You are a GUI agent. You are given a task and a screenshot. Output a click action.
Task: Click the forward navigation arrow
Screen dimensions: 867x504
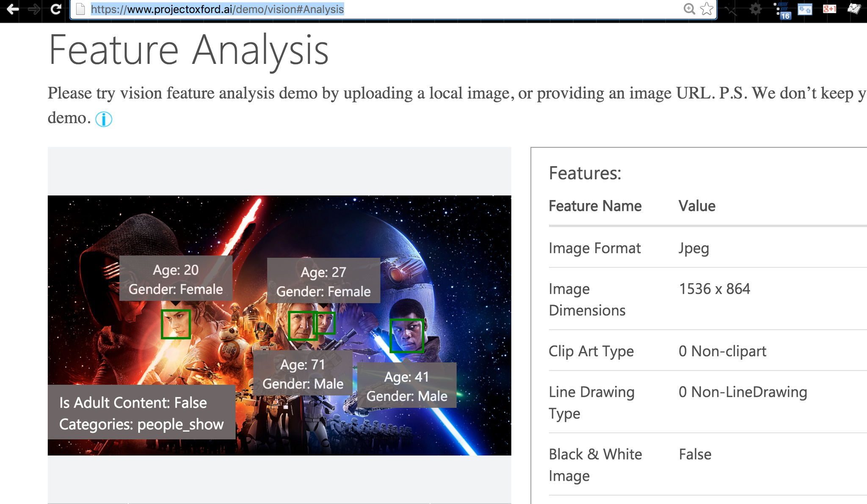point(34,9)
